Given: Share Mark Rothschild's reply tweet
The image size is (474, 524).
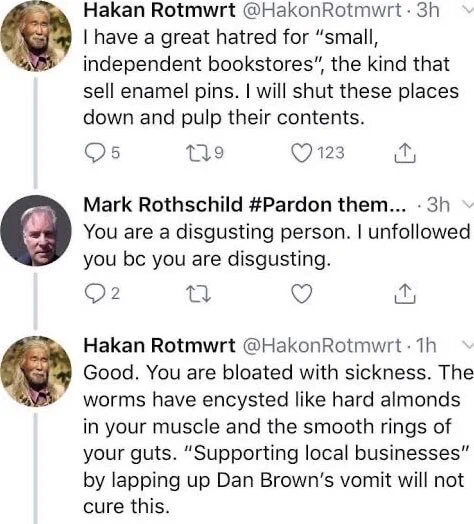Looking at the screenshot, I should click(405, 293).
